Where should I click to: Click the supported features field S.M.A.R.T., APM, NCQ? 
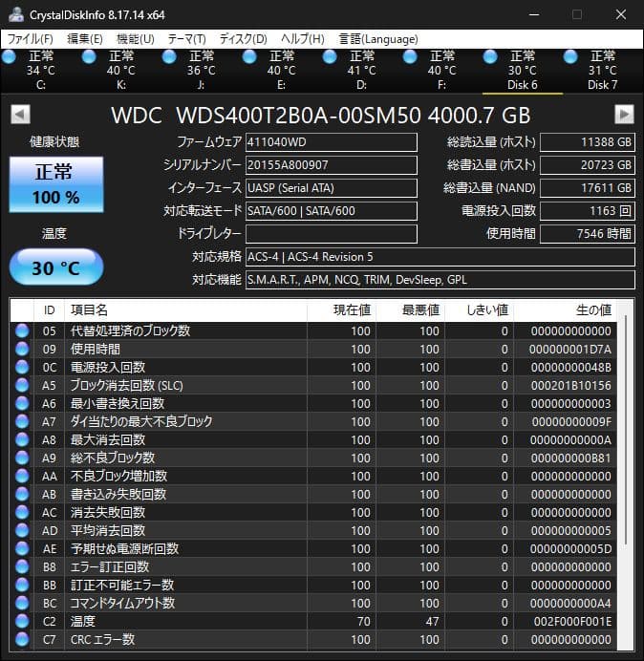click(x=440, y=280)
